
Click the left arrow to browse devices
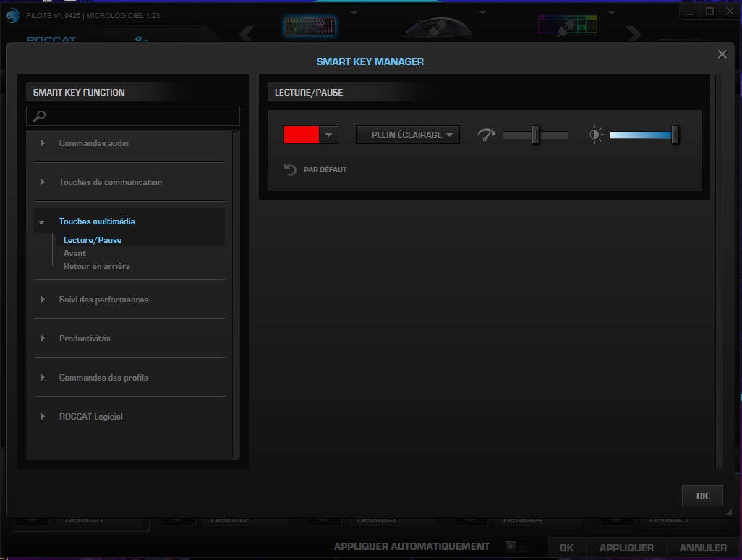coord(245,33)
